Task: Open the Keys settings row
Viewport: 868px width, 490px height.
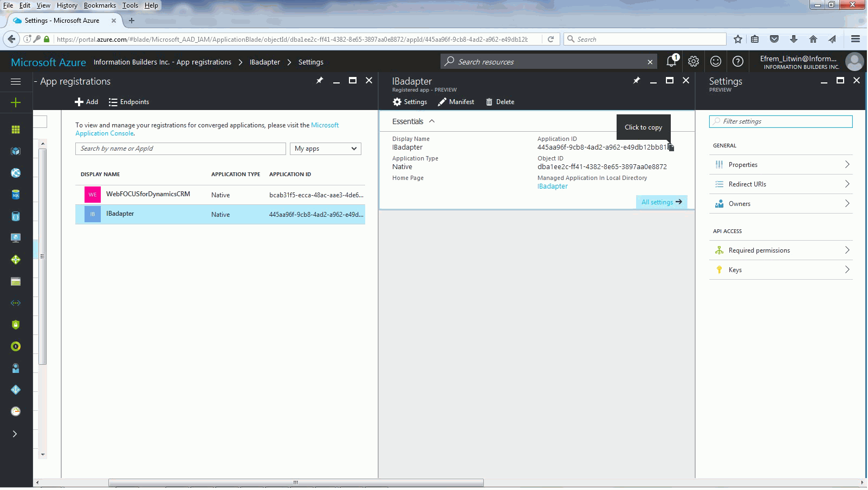Action: pyautogui.click(x=781, y=270)
